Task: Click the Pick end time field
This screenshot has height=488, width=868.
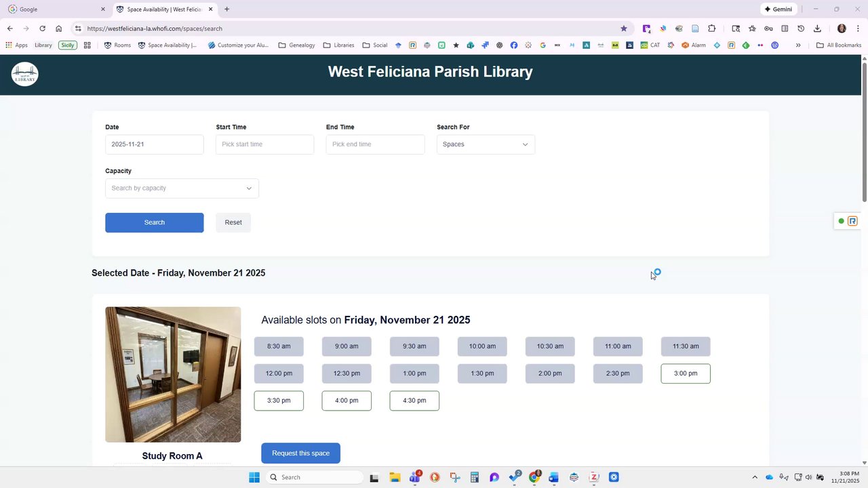Action: [376, 144]
